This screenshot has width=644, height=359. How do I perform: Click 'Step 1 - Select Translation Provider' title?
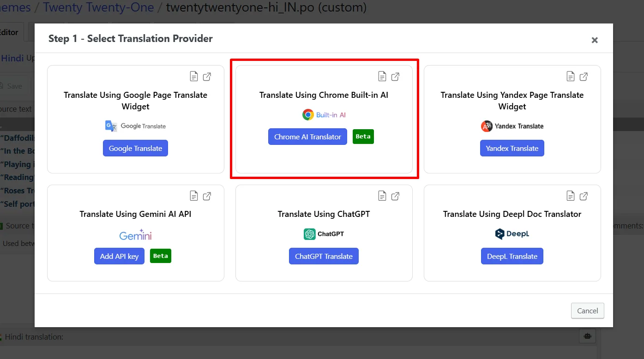point(131,39)
